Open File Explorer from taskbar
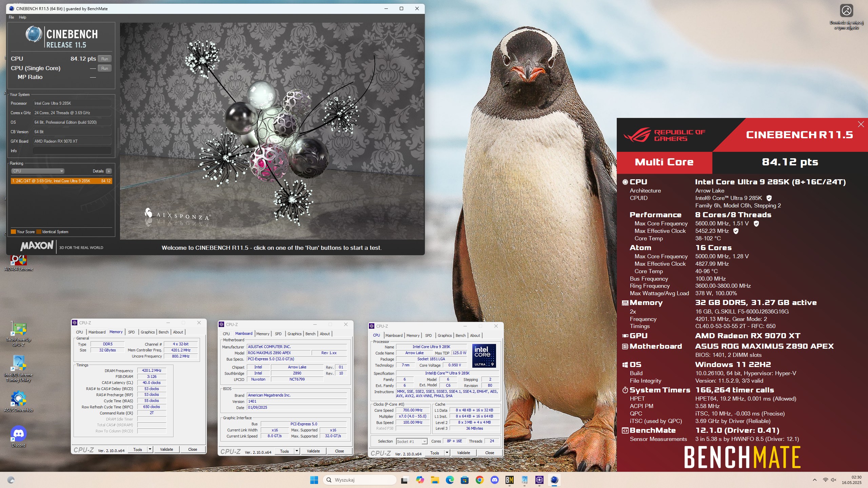 pos(435,480)
